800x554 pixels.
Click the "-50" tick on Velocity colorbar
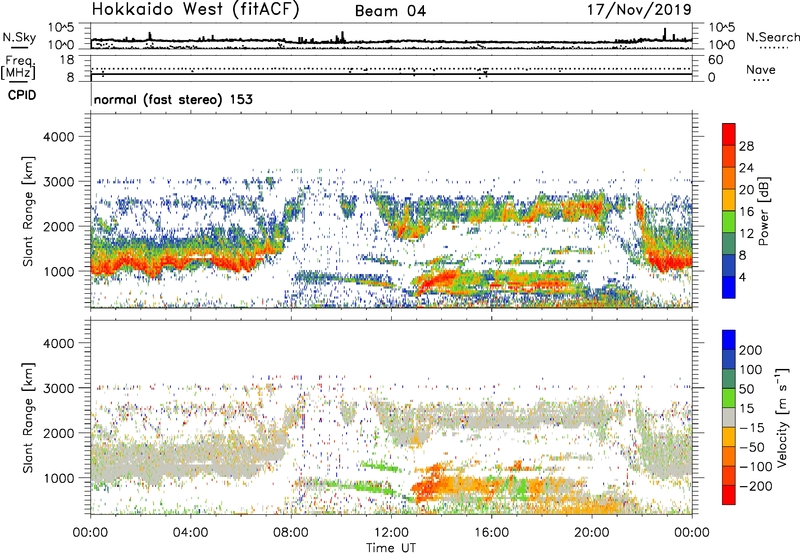tap(752, 447)
